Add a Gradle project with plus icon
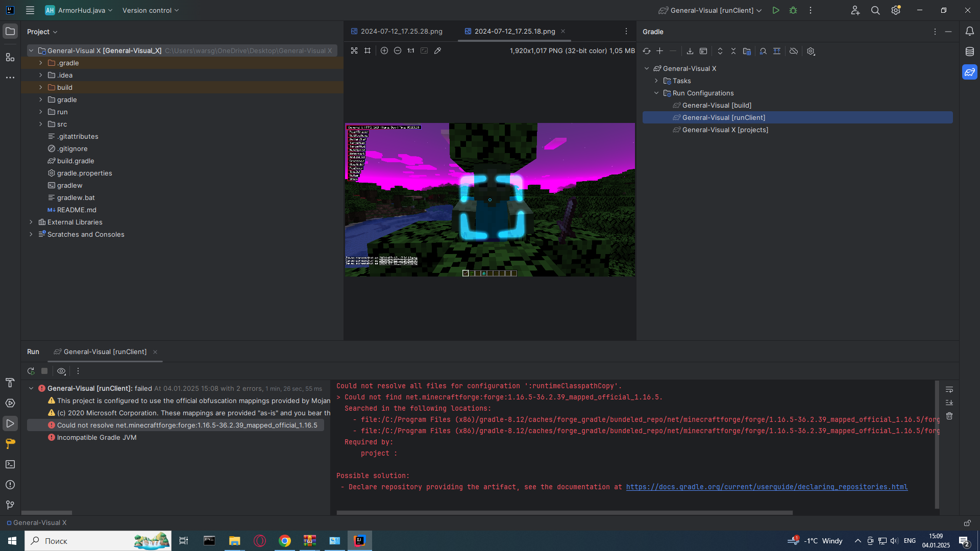This screenshot has width=980, height=551. (660, 51)
